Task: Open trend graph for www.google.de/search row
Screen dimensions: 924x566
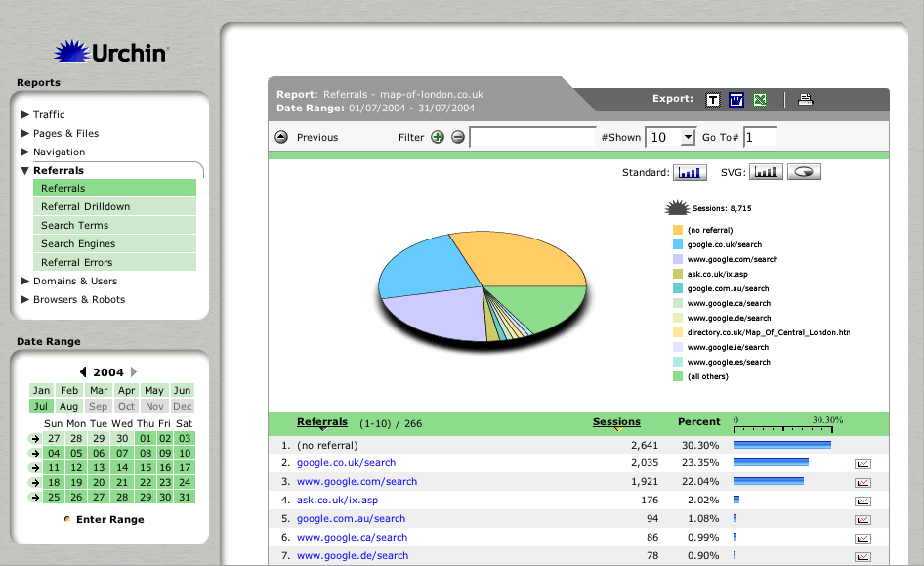Action: tap(862, 556)
